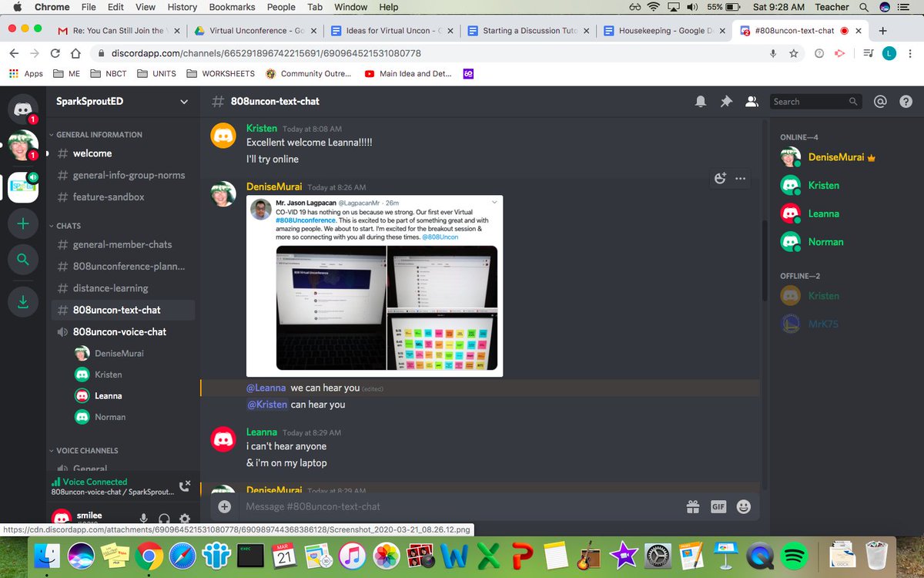Go to Chrome home page icon
This screenshot has height=578, width=924.
pyautogui.click(x=75, y=54)
